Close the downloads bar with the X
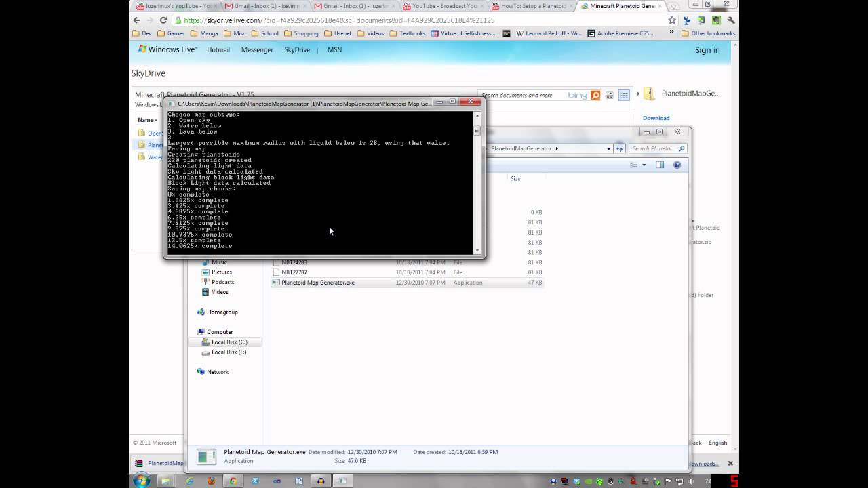The width and height of the screenshot is (868, 488). tap(730, 464)
